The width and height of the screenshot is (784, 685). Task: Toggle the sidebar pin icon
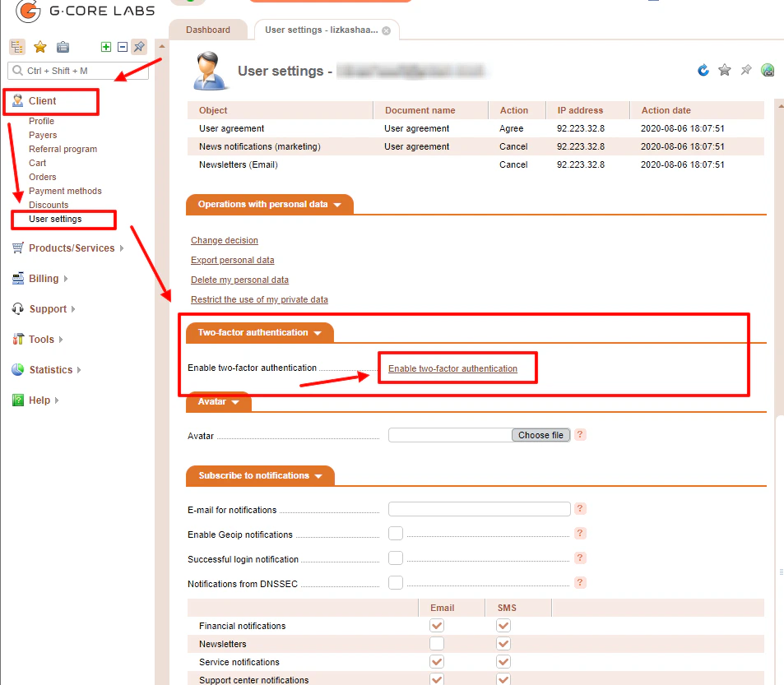(x=139, y=47)
